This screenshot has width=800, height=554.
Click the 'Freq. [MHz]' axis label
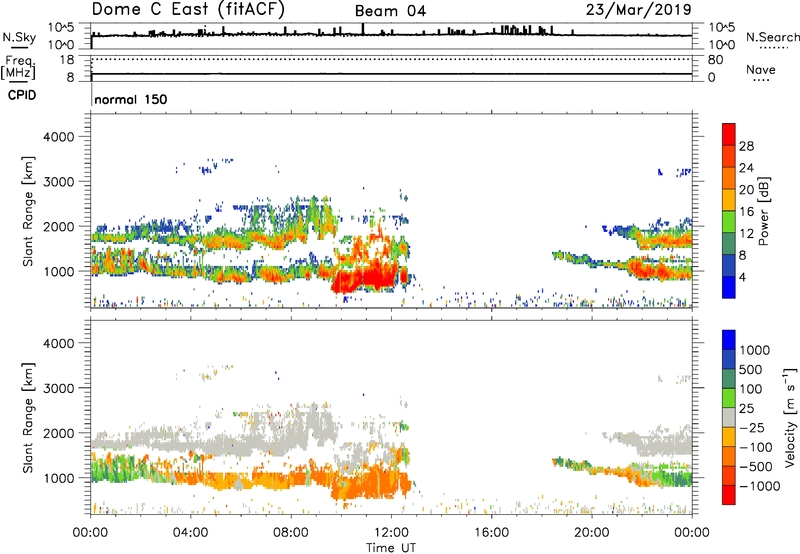pos(19,68)
